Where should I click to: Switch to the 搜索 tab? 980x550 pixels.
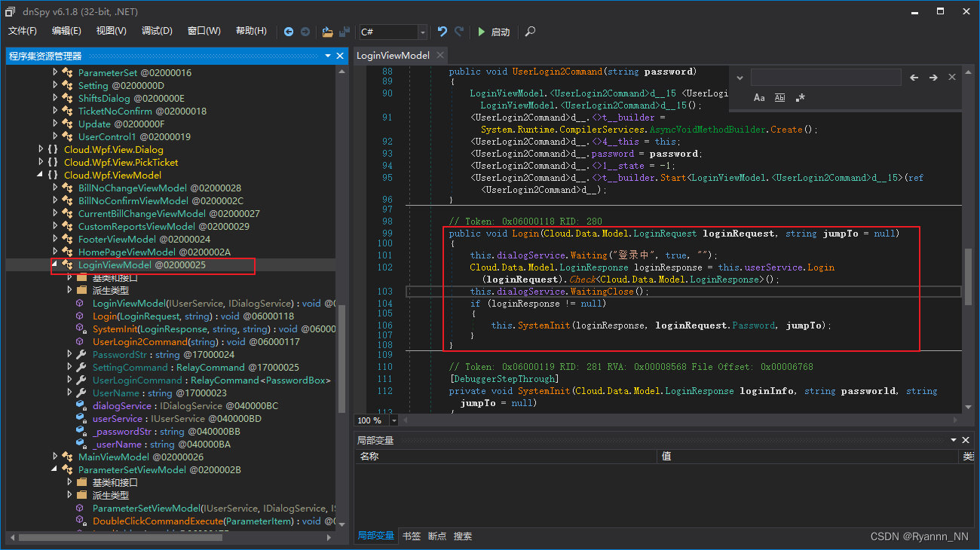pyautogui.click(x=463, y=536)
